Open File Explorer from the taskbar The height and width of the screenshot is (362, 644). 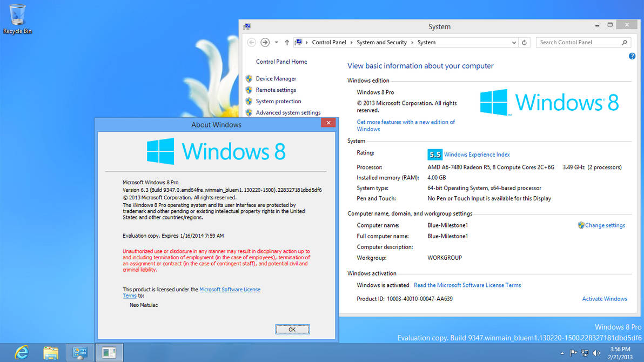point(51,353)
